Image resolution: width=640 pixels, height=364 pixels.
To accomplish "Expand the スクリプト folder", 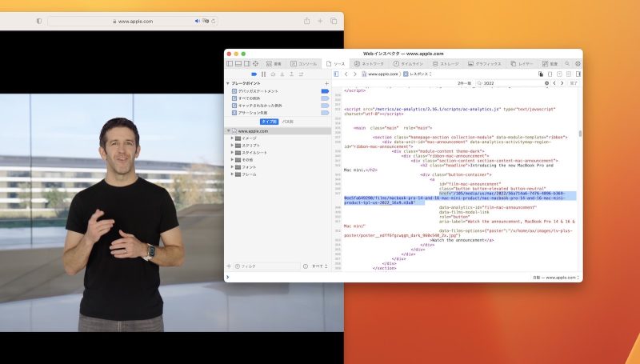I will click(x=232, y=145).
